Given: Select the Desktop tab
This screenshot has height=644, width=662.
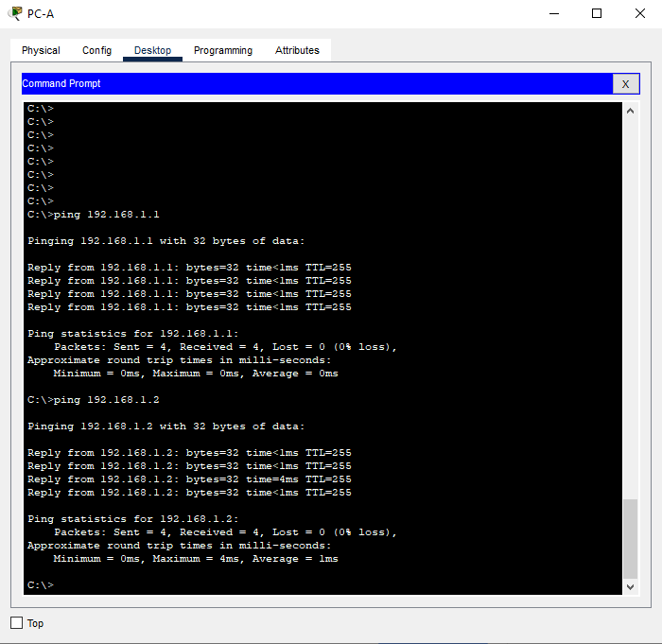Looking at the screenshot, I should tap(152, 50).
